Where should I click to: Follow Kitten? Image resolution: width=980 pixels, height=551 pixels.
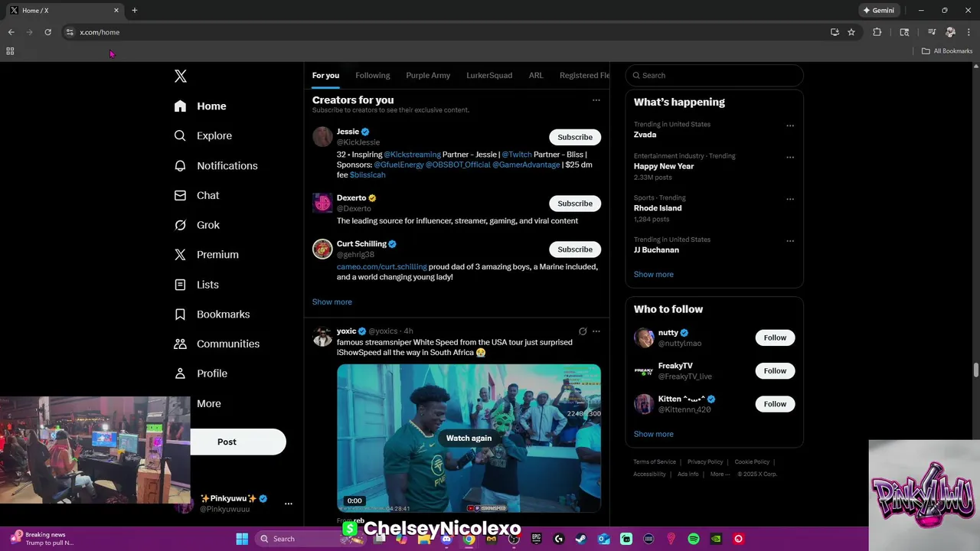tap(775, 404)
